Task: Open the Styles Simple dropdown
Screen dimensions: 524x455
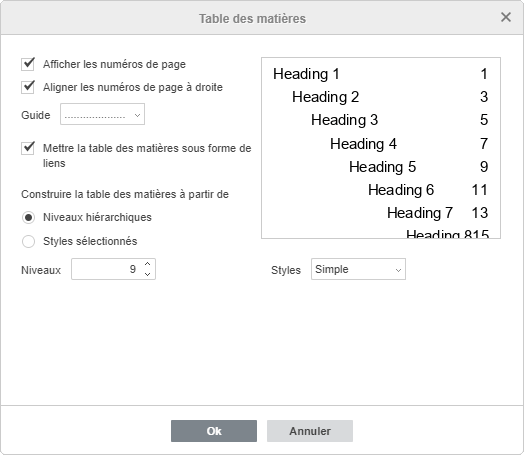Action: point(358,269)
